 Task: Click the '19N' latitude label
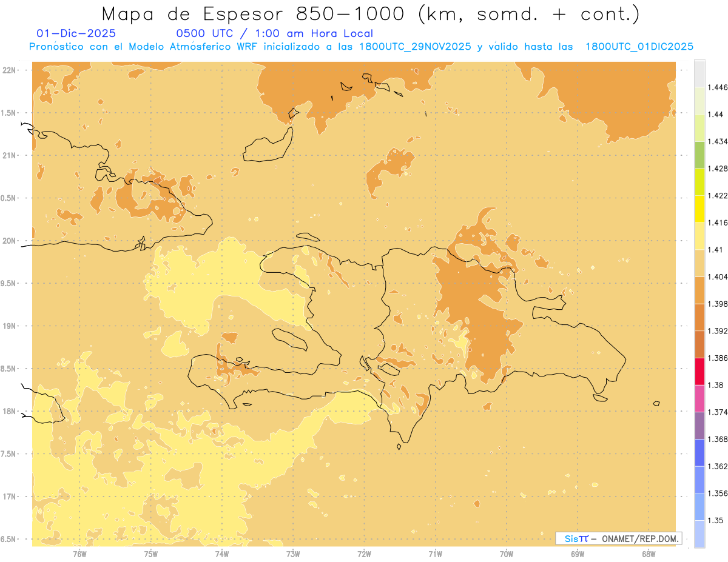9,326
